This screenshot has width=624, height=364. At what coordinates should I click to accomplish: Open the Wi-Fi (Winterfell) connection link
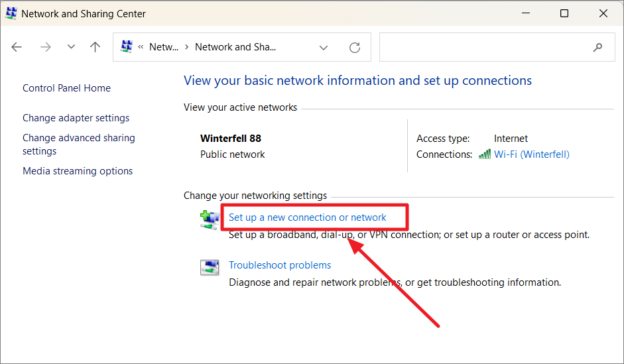[531, 154]
